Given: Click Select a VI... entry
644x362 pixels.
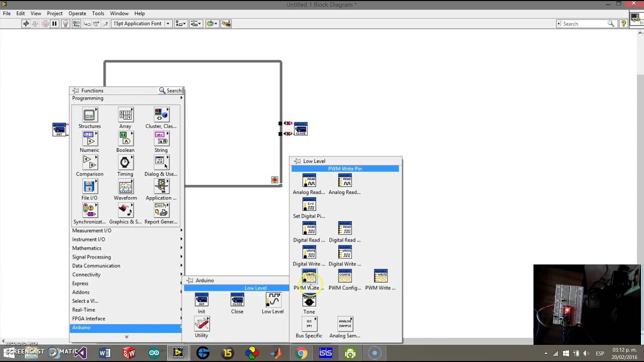Looking at the screenshot, I should [x=127, y=301].
